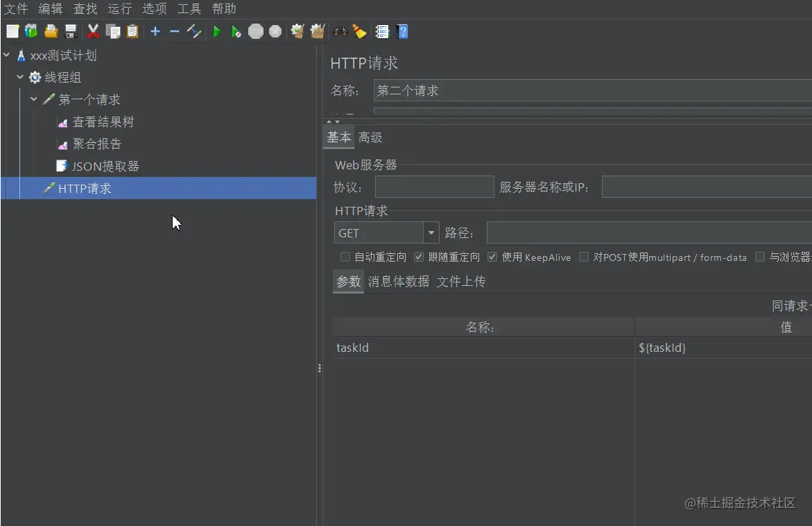This screenshot has width=812, height=526.
Task: Click the Open file folder icon
Action: pyautogui.click(x=51, y=32)
